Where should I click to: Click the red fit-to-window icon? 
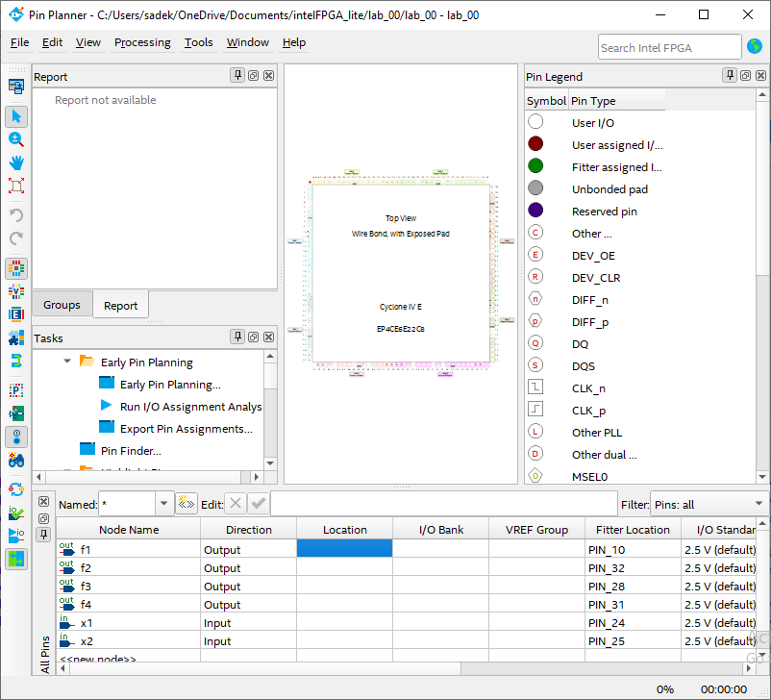pos(16,186)
